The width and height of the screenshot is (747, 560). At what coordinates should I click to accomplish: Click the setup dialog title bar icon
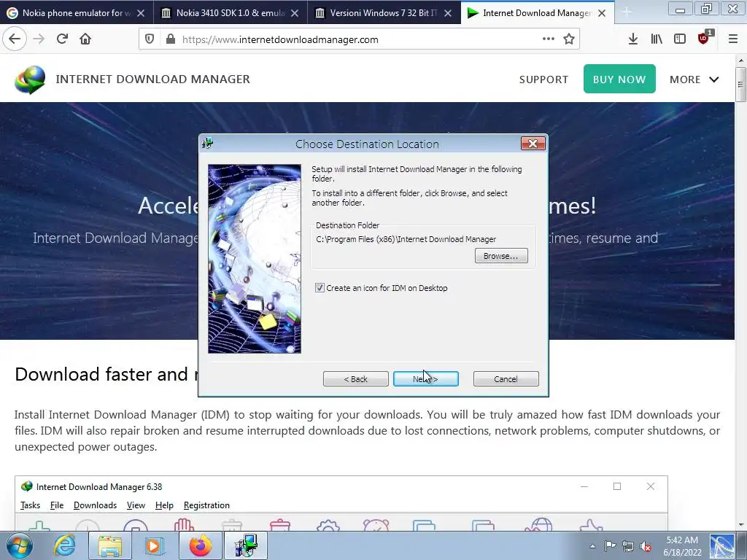coord(208,143)
